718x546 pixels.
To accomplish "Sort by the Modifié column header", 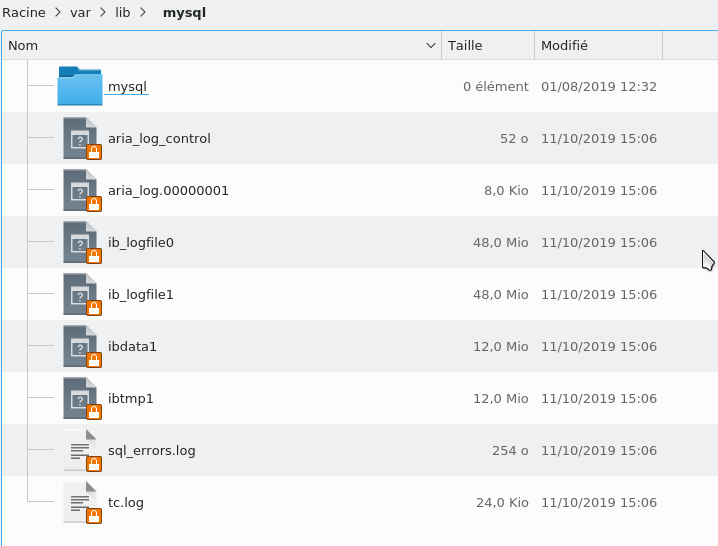I will [x=598, y=45].
